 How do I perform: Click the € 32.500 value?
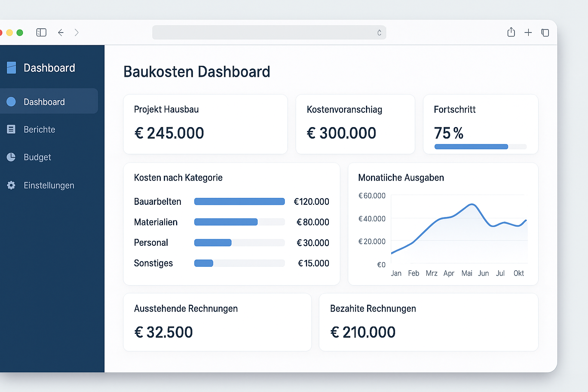pos(163,332)
